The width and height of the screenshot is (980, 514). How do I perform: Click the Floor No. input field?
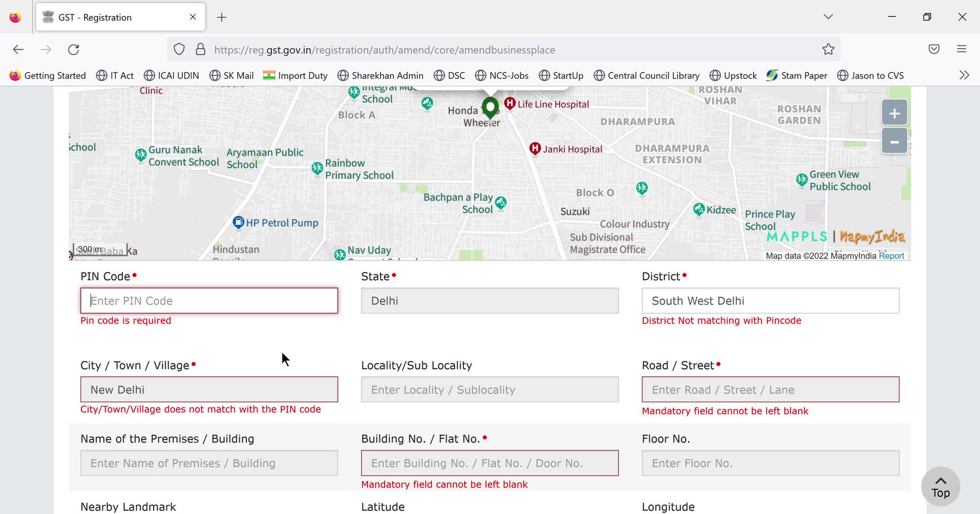pyautogui.click(x=770, y=463)
